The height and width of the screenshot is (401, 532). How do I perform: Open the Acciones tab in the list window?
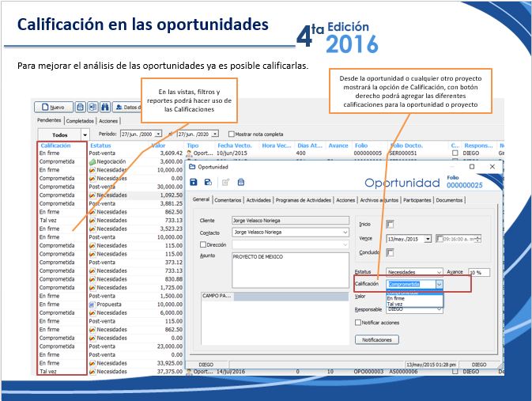(x=108, y=121)
